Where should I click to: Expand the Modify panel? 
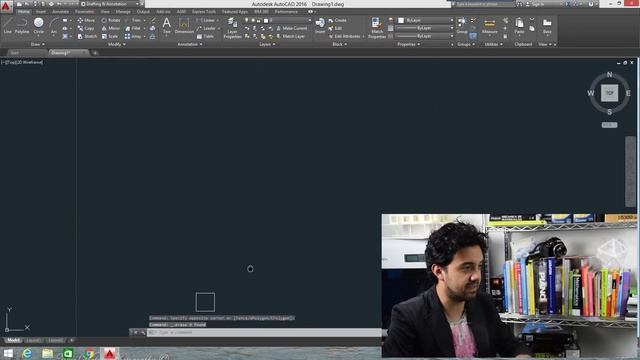tap(116, 44)
